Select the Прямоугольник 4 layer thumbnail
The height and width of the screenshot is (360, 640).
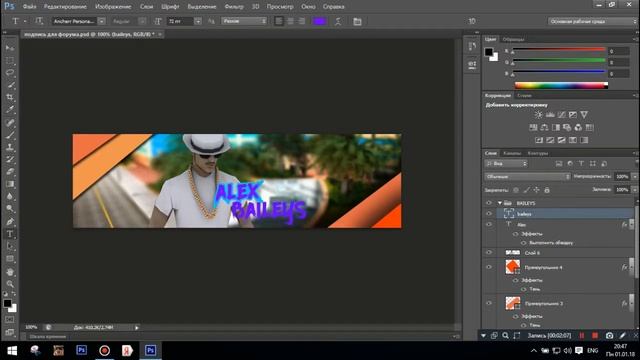[x=513, y=267]
